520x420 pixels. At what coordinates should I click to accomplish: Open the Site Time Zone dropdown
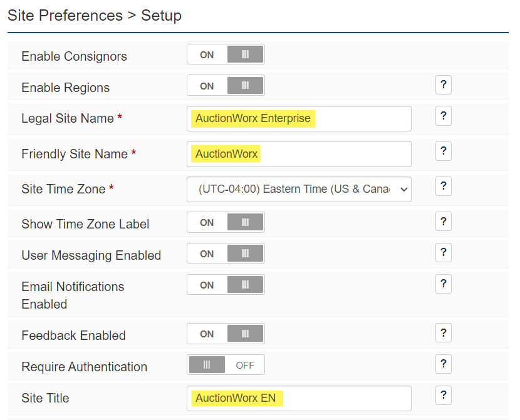[299, 189]
